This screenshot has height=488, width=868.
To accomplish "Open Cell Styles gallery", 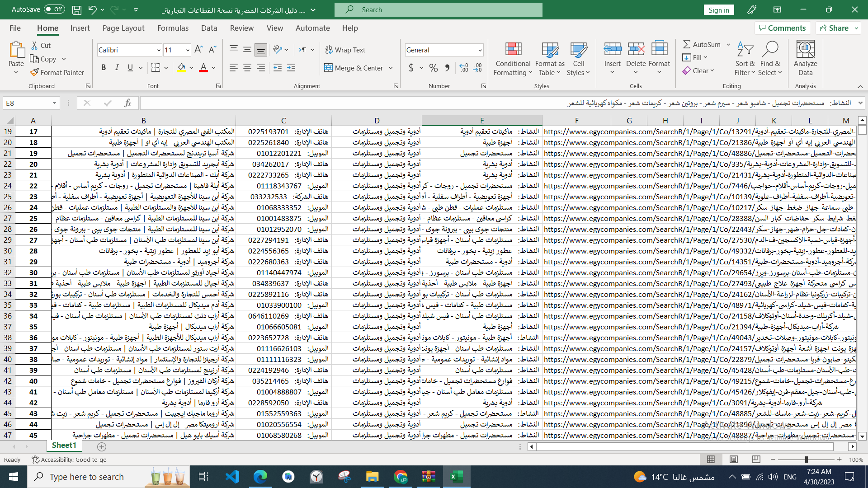I will click(x=579, y=59).
